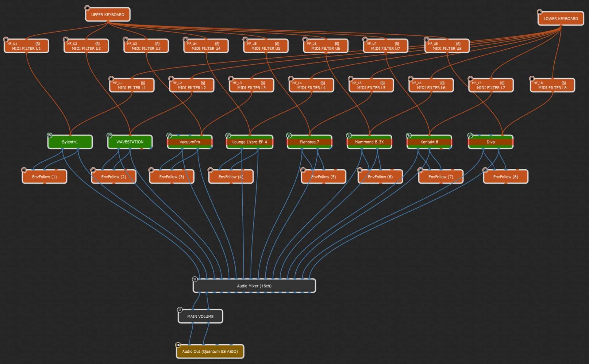This screenshot has width=589, height=364.
Task: Select the Hammond B-3X plugin node
Action: coord(369,142)
